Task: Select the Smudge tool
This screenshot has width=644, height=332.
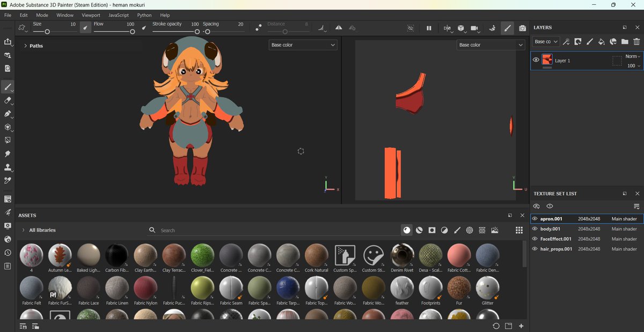Action: [x=8, y=154]
